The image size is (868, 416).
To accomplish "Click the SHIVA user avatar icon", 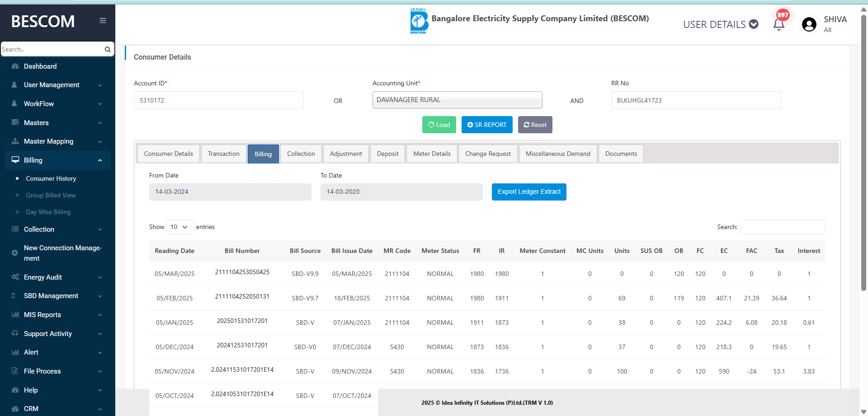I will coord(809,24).
